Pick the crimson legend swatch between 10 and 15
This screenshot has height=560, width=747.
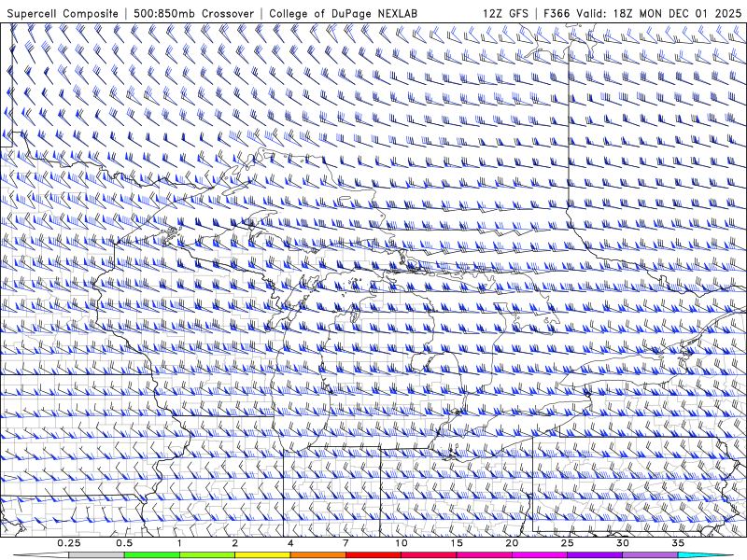(x=429, y=555)
